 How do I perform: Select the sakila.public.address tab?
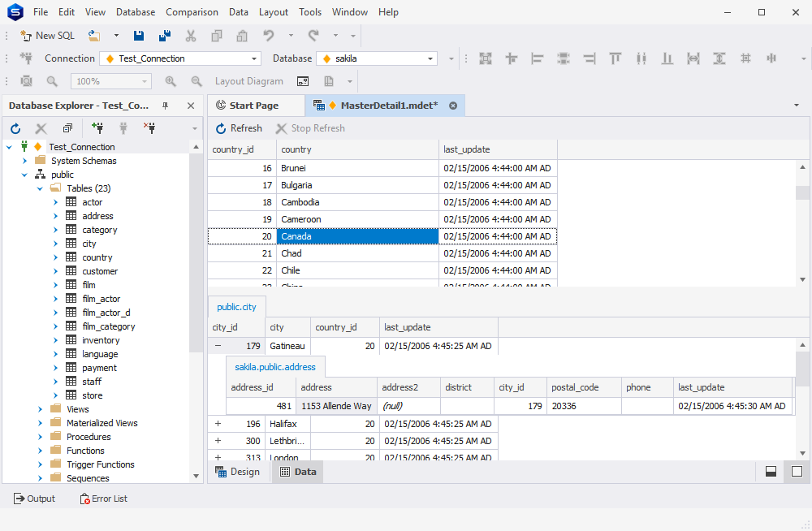275,367
